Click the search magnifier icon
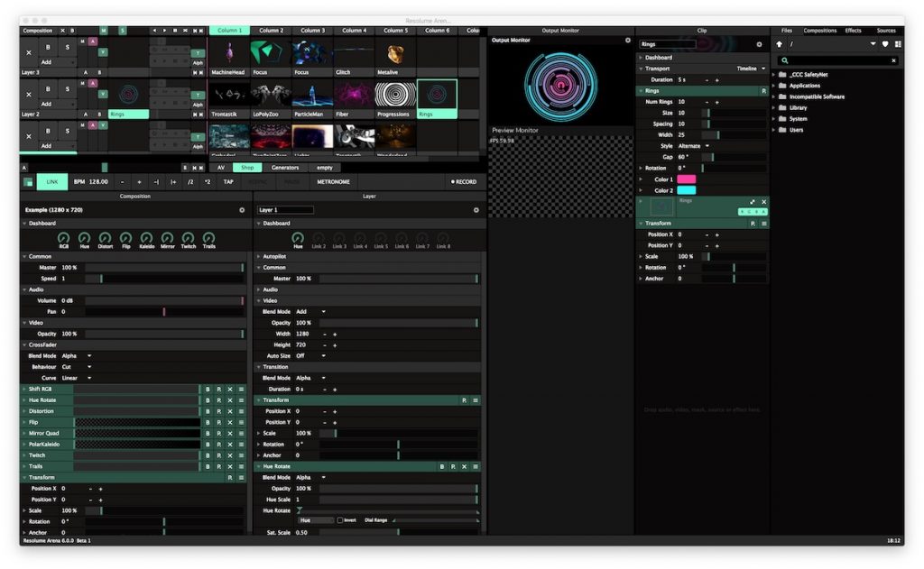 click(x=784, y=60)
